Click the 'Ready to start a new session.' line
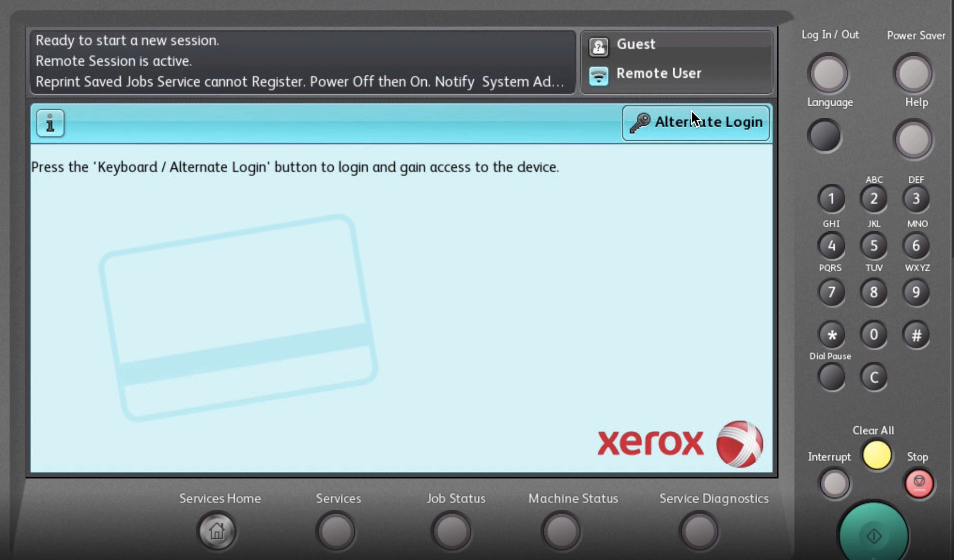 pos(127,41)
